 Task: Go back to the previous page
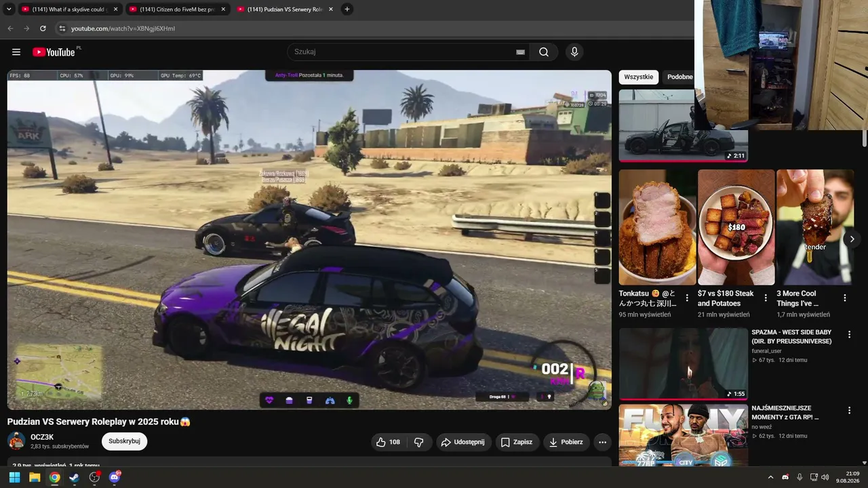click(10, 28)
